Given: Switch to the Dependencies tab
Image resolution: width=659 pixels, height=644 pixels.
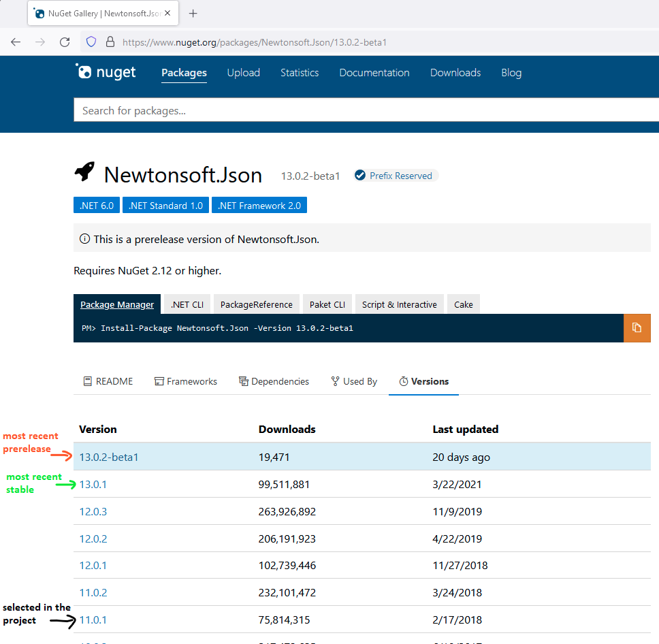Looking at the screenshot, I should tap(274, 381).
